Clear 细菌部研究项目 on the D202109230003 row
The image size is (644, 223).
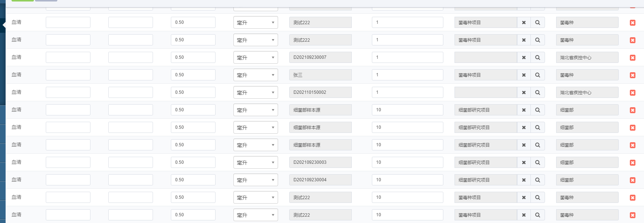coord(524,162)
